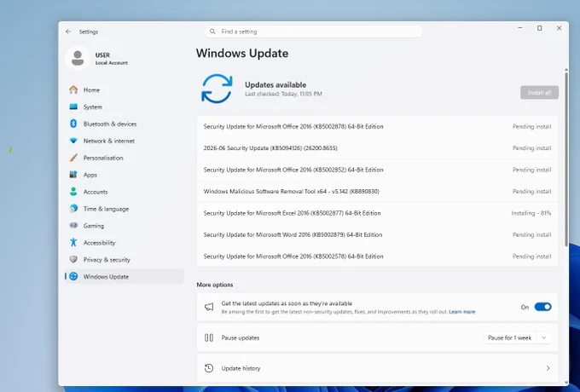Follow the Learn more link

pos(462,312)
